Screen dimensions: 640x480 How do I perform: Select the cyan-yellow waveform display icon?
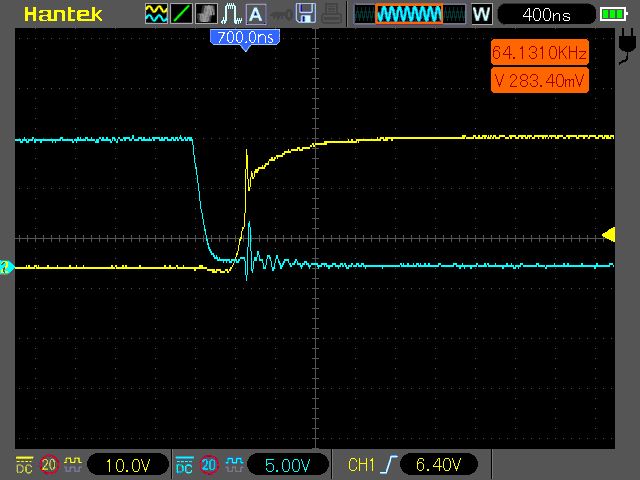point(156,14)
